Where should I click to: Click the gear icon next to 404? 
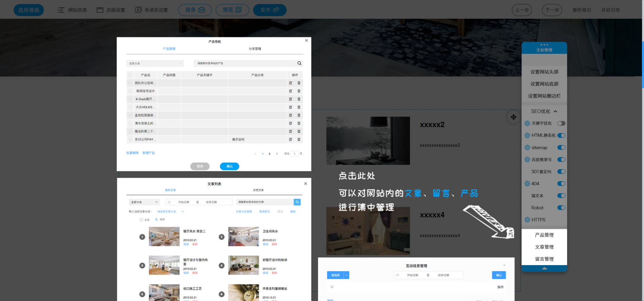(x=527, y=184)
